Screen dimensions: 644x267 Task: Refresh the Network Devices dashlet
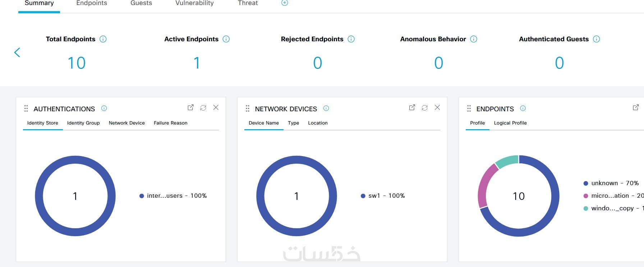point(424,108)
